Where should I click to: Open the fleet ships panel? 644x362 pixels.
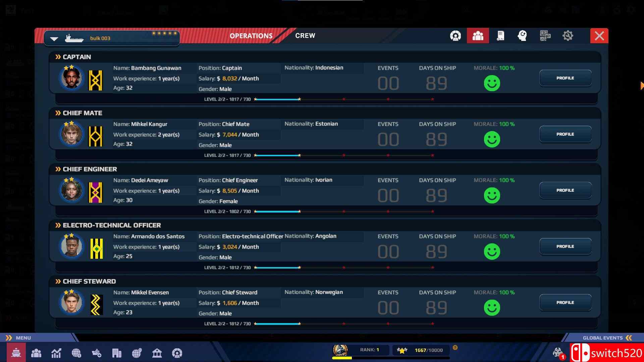16,353
